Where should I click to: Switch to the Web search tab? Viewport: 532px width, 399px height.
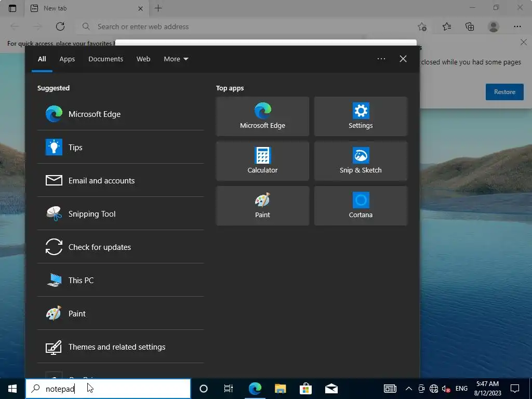click(143, 59)
